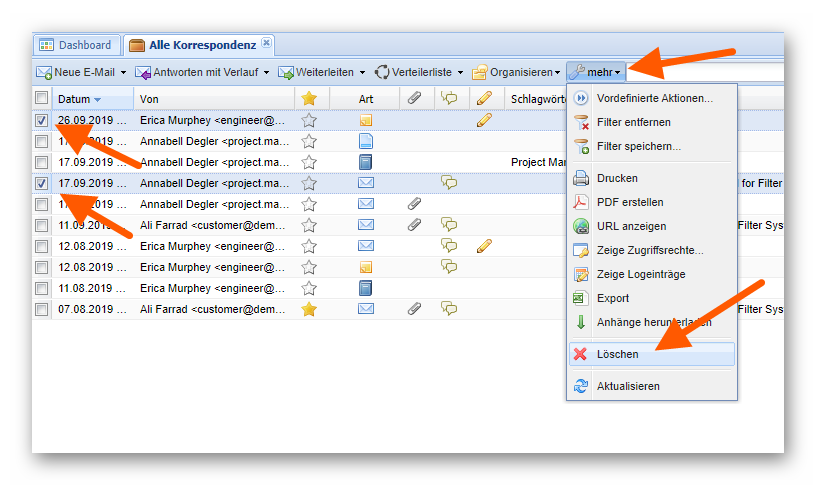Click the gold star on Ali Farrad's 07.08.2019 row

pos(309,309)
